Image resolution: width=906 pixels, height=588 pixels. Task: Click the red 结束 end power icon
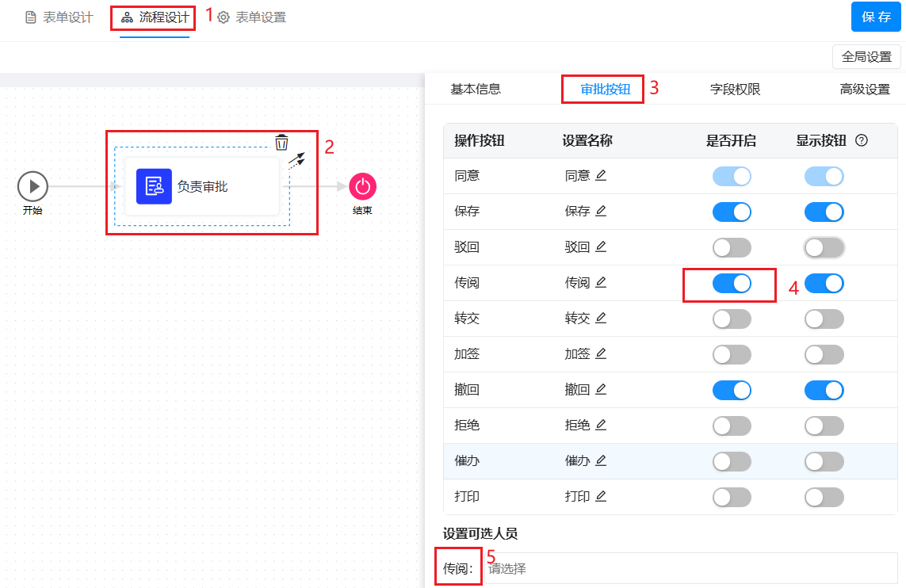pyautogui.click(x=362, y=186)
